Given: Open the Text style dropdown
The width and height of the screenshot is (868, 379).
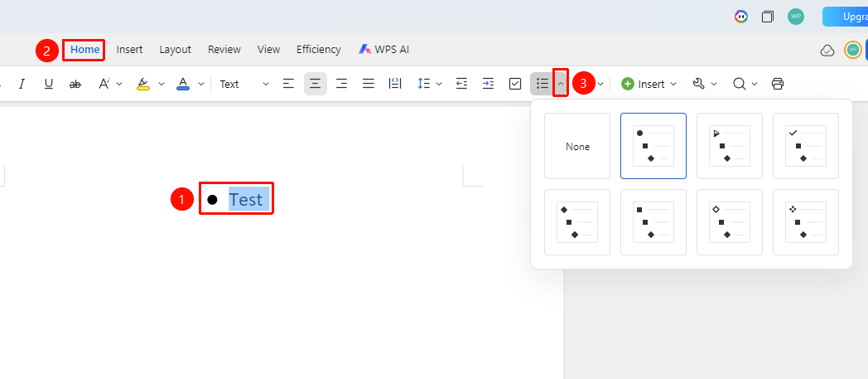Looking at the screenshot, I should click(244, 85).
